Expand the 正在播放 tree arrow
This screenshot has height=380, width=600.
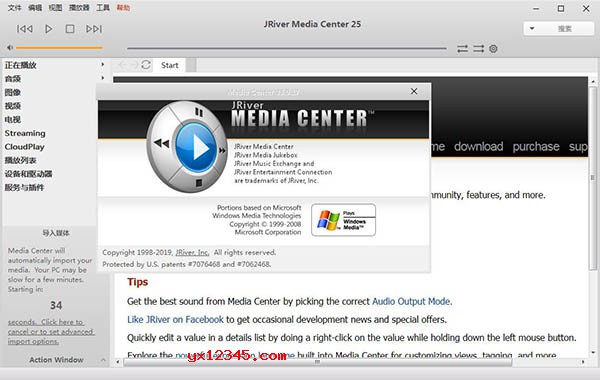(103, 64)
